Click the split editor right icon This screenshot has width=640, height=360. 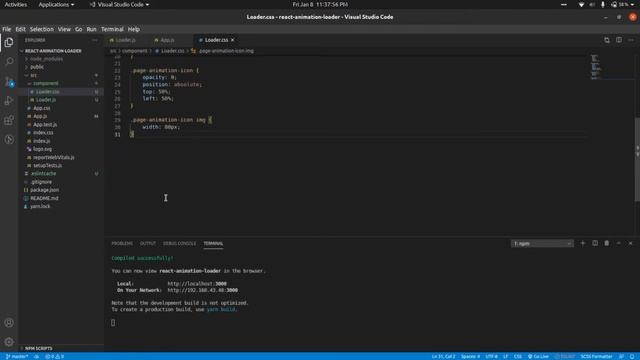coord(619,40)
